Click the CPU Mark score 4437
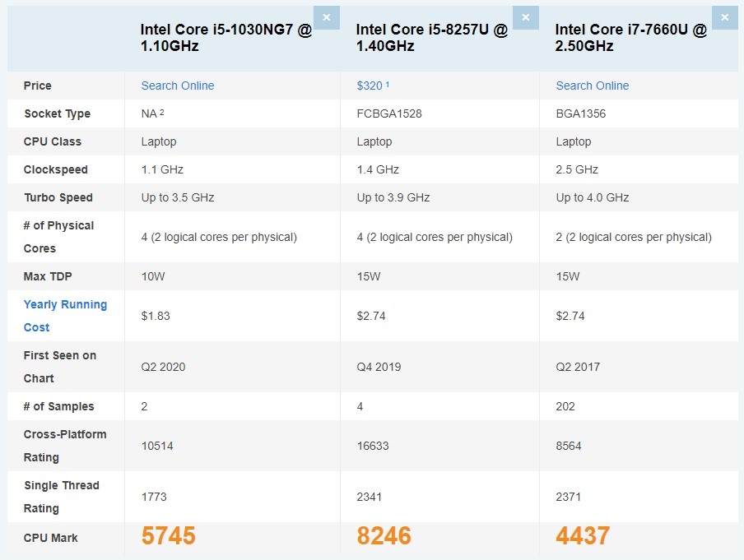744x560 pixels. click(x=583, y=536)
